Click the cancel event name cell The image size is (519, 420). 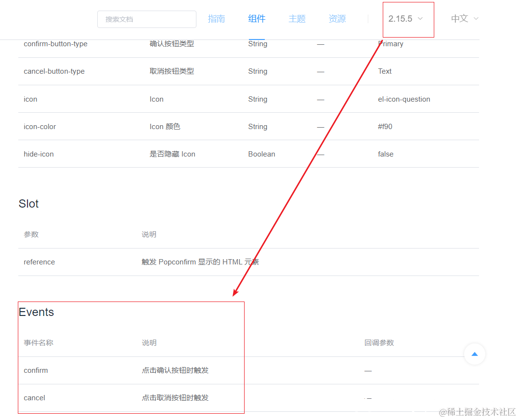click(35, 398)
